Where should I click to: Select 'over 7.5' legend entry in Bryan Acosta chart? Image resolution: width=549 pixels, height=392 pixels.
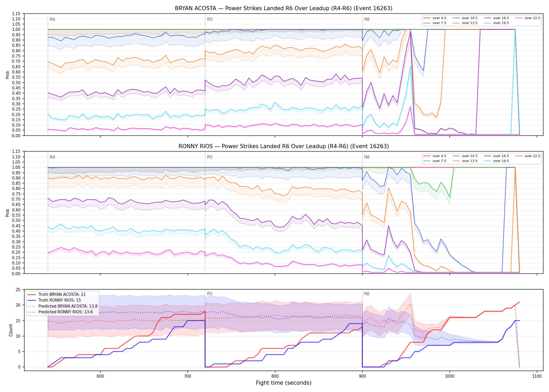tap(434, 23)
